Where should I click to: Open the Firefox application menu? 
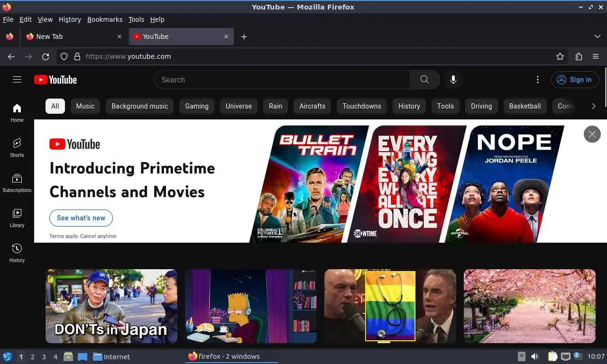coord(596,56)
